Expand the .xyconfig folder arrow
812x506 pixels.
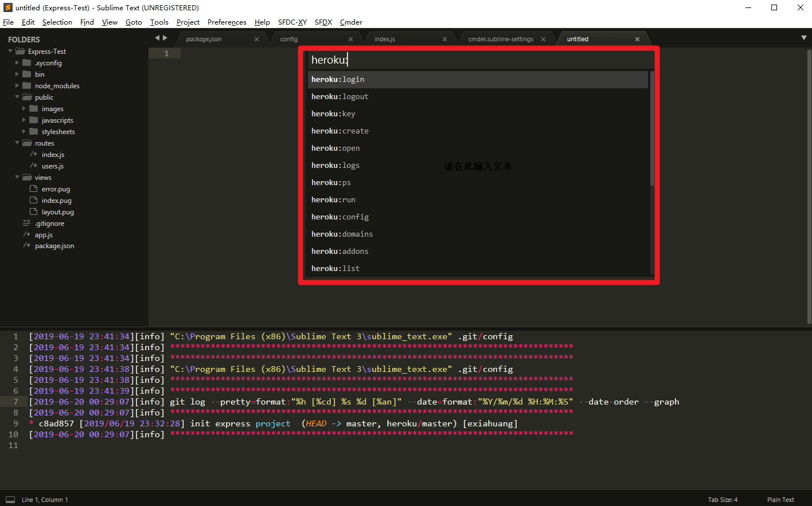pyautogui.click(x=17, y=63)
